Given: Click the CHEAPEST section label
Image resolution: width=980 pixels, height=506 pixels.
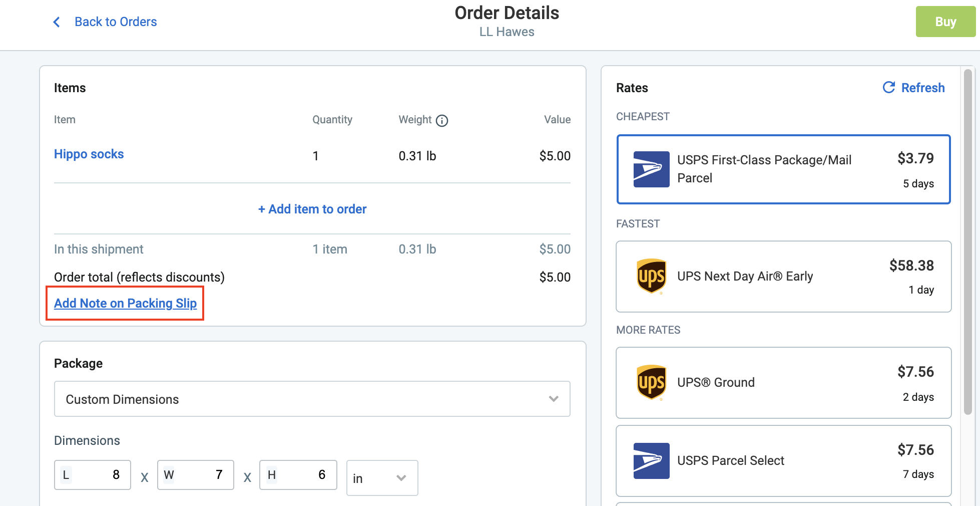Looking at the screenshot, I should (643, 117).
